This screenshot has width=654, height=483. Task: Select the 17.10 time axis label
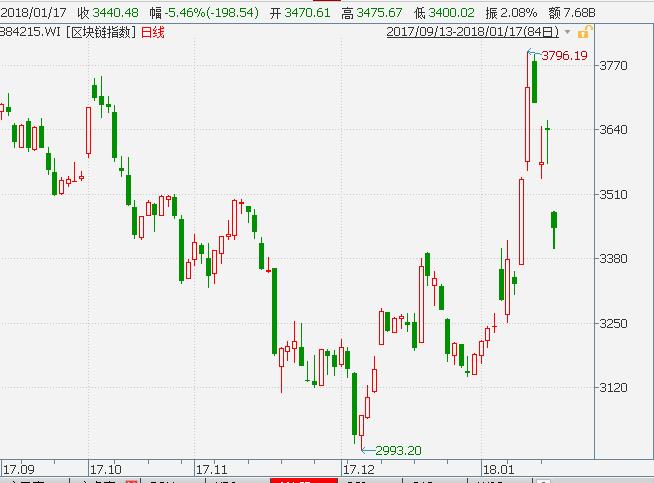click(x=105, y=468)
